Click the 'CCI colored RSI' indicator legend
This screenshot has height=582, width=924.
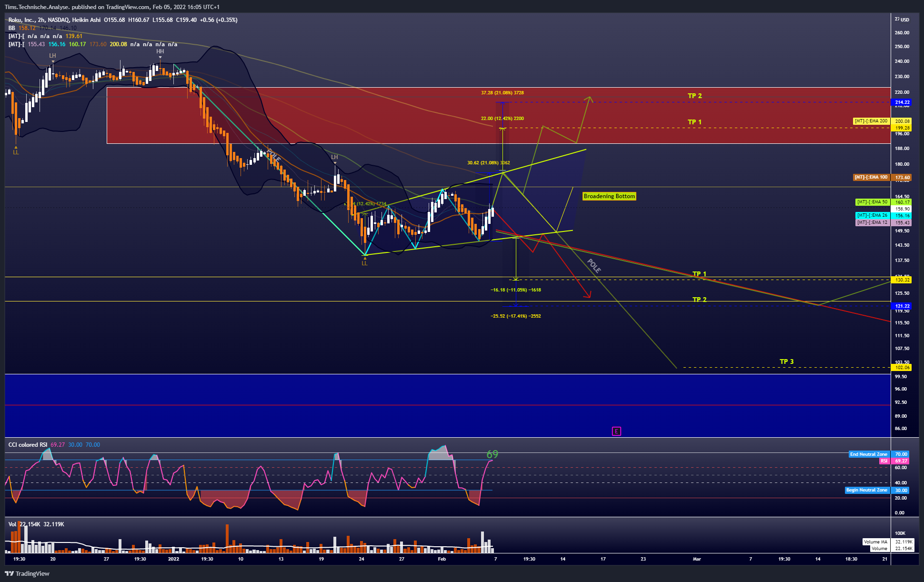(x=28, y=445)
